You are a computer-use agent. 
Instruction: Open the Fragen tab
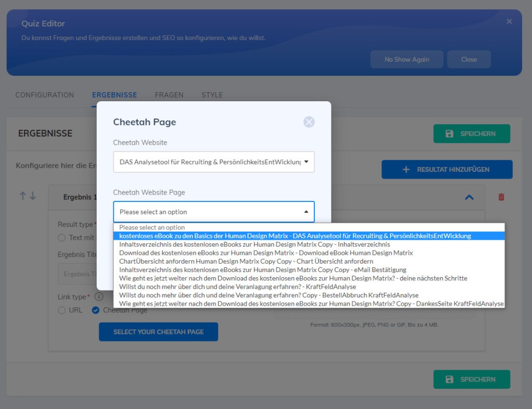pos(169,95)
